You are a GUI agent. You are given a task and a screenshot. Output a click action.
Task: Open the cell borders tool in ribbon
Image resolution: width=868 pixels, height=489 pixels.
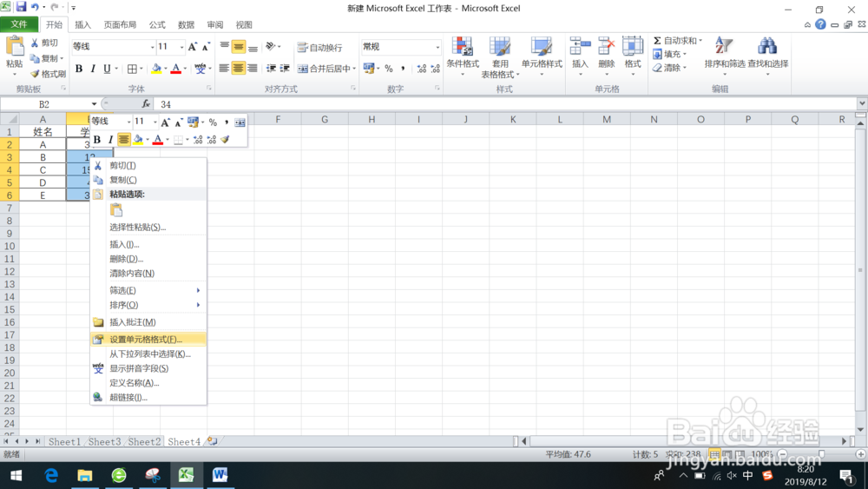132,69
